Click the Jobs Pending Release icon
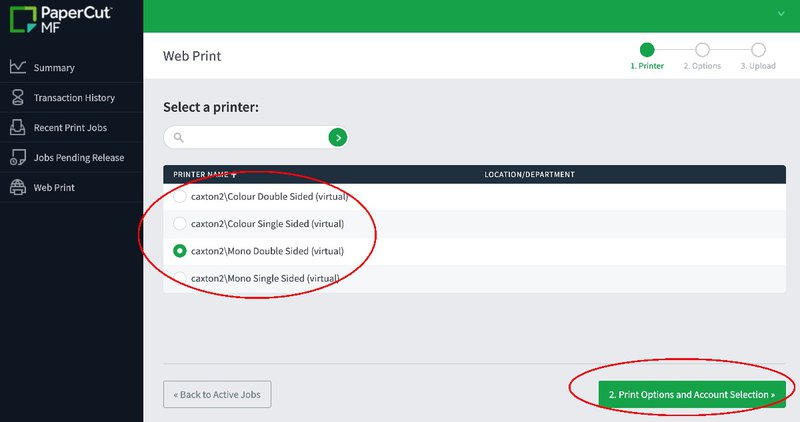Screen dimensions: 800x422 click(18, 157)
